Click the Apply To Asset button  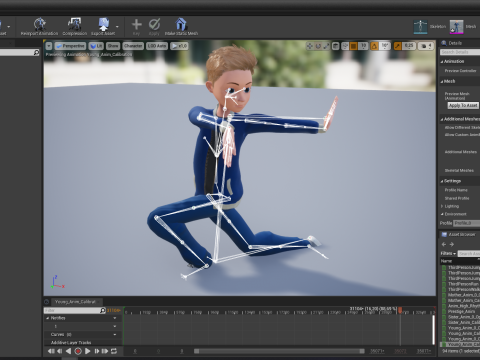point(463,105)
